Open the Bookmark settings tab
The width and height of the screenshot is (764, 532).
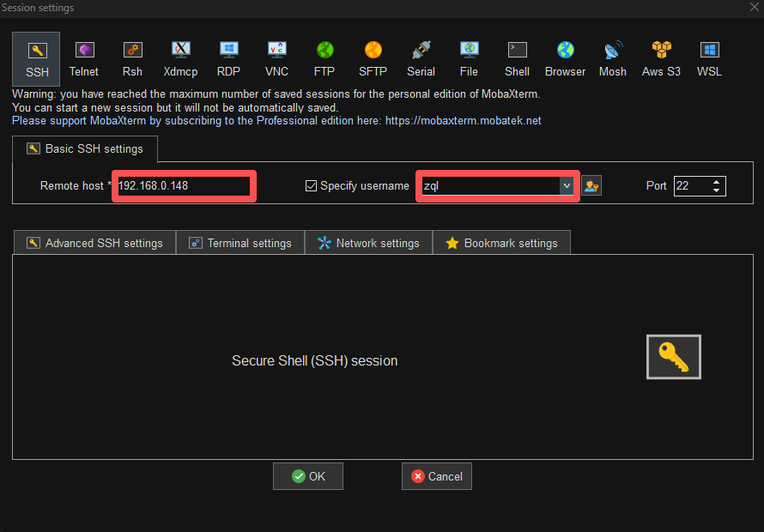tap(501, 243)
